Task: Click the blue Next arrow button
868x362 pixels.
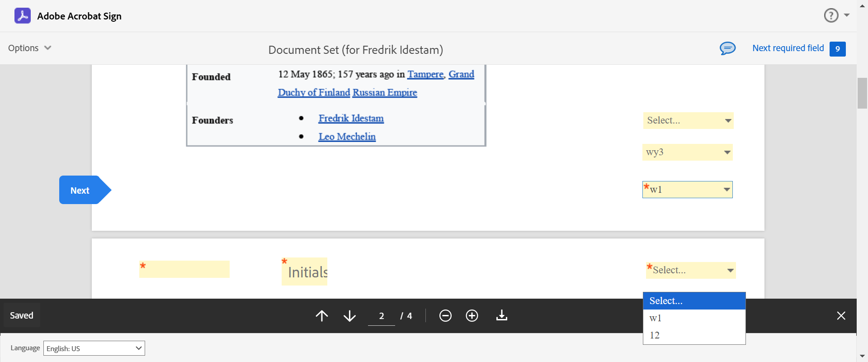Action: 85,190
